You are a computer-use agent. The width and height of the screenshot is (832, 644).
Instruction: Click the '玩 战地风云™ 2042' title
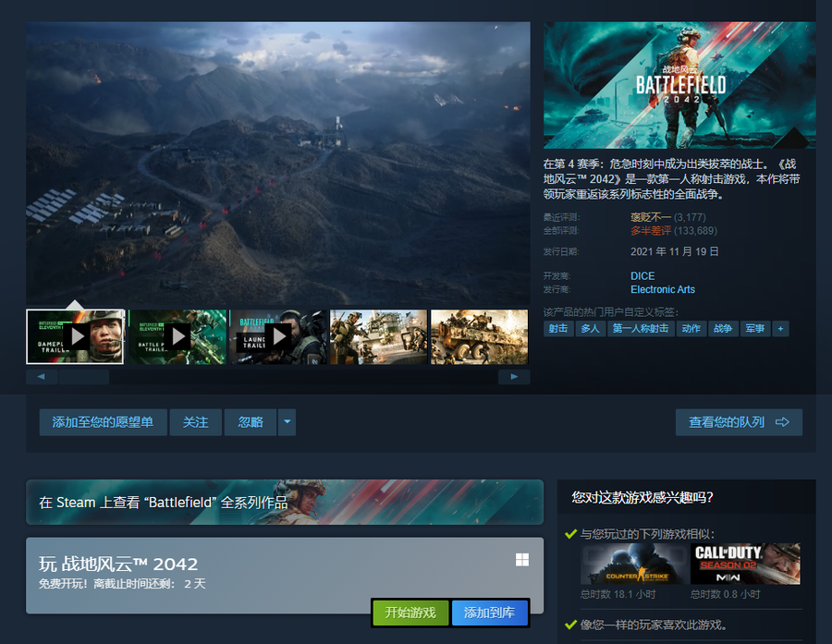[x=117, y=564]
